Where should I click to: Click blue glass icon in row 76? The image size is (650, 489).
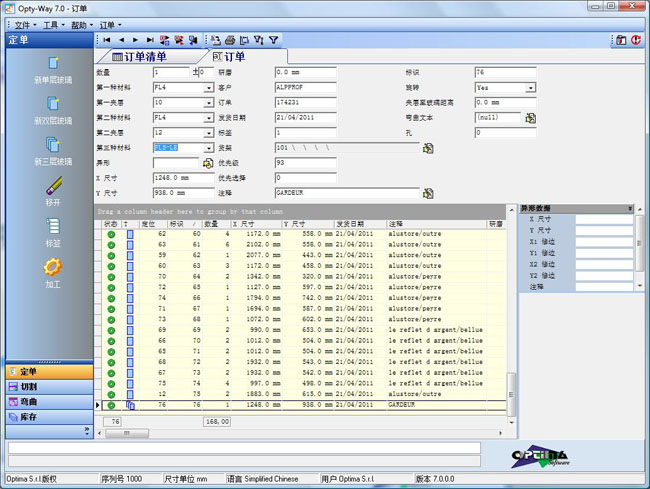(x=130, y=405)
